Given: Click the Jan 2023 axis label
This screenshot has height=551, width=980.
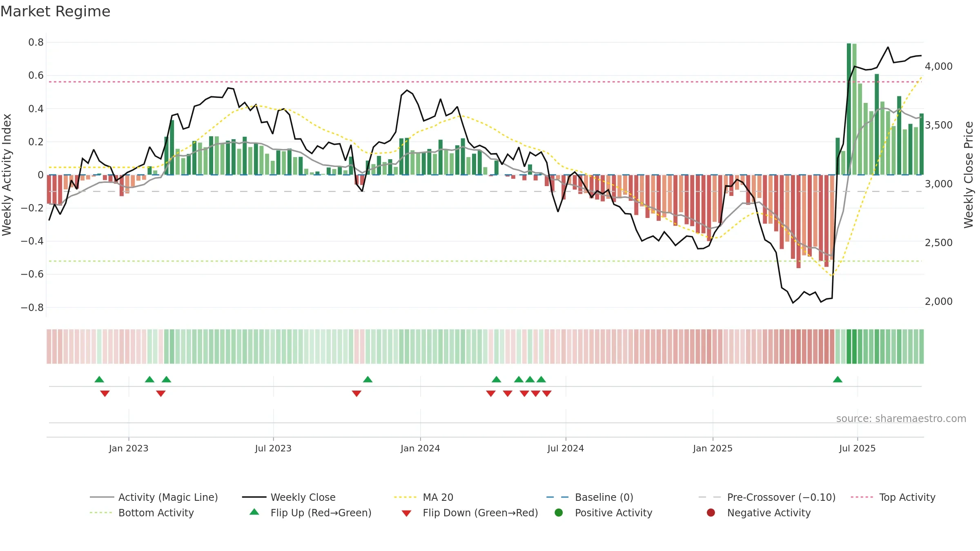Looking at the screenshot, I should tap(129, 448).
